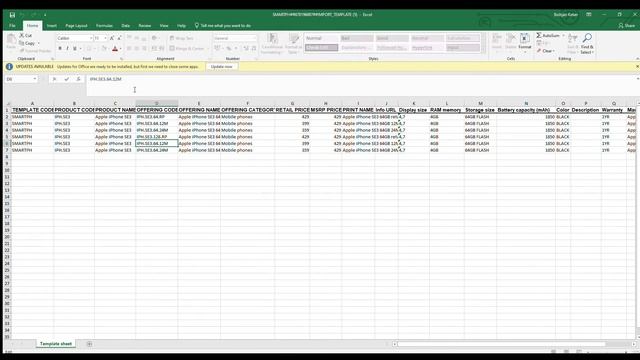
Task: Toggle Underline formatting
Action: click(75, 49)
